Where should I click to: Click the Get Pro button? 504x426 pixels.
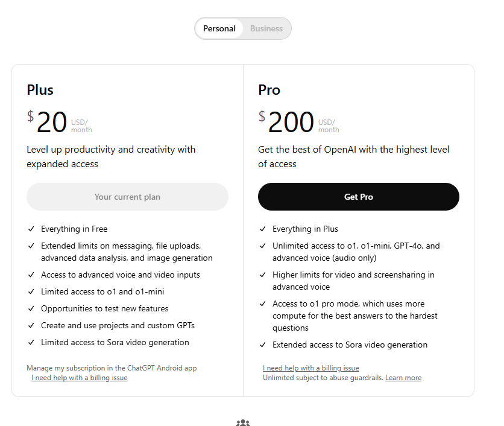(x=359, y=197)
